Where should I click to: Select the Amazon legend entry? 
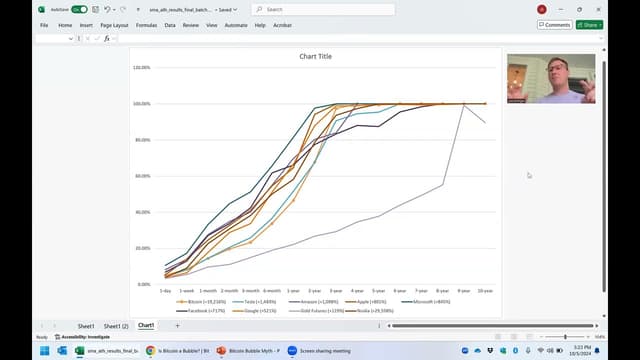[313, 302]
